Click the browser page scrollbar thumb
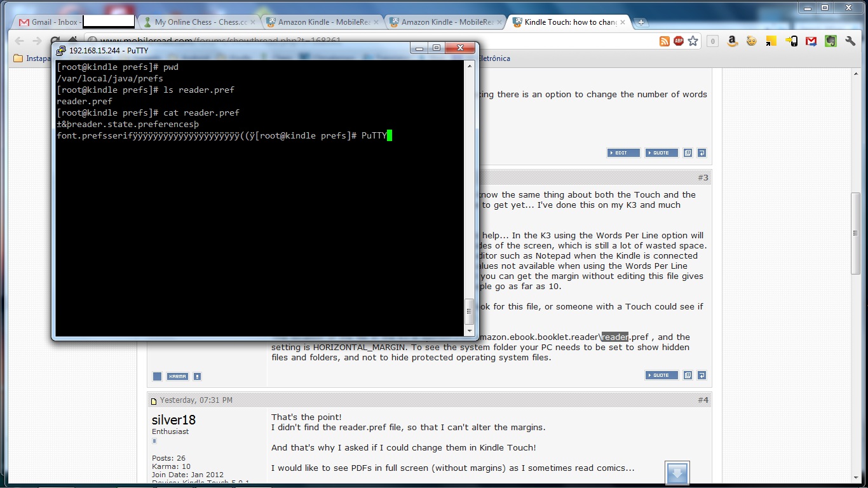This screenshot has width=868, height=488. [x=856, y=233]
